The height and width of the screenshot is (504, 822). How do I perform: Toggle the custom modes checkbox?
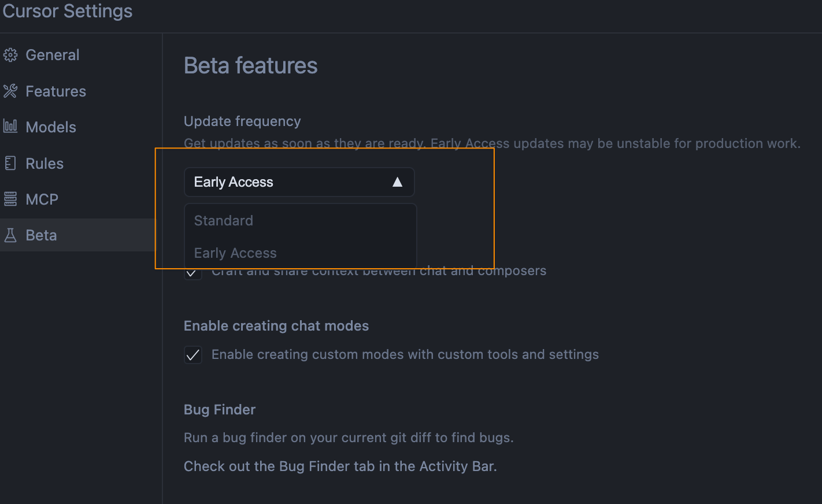click(193, 354)
